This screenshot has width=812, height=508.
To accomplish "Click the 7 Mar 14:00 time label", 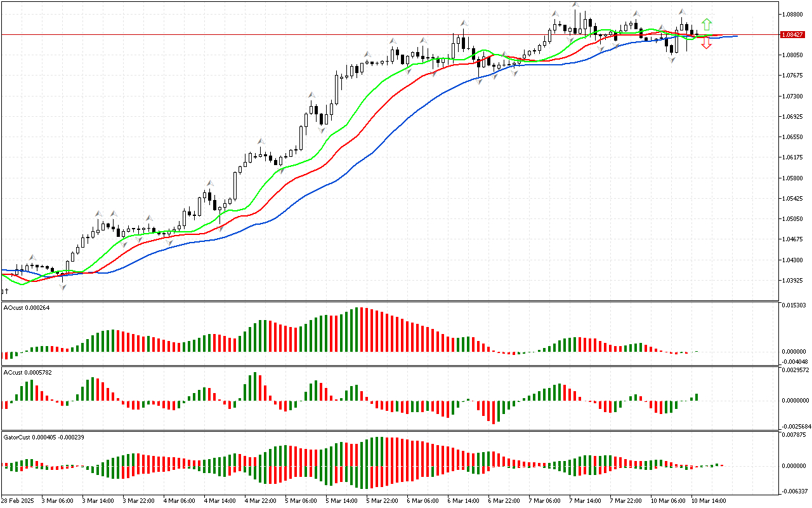I will (586, 501).
